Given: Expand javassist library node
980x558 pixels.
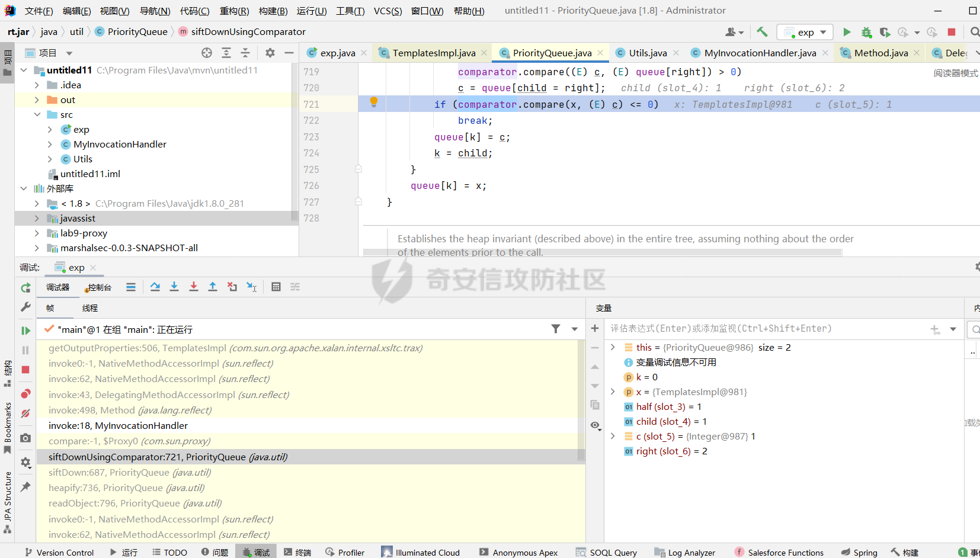Looking at the screenshot, I should 37,218.
